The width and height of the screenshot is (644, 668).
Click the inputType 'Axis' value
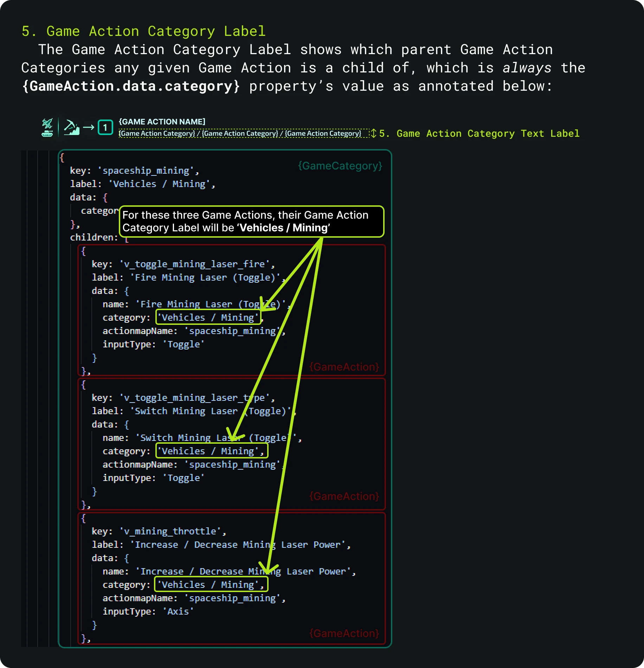click(178, 611)
